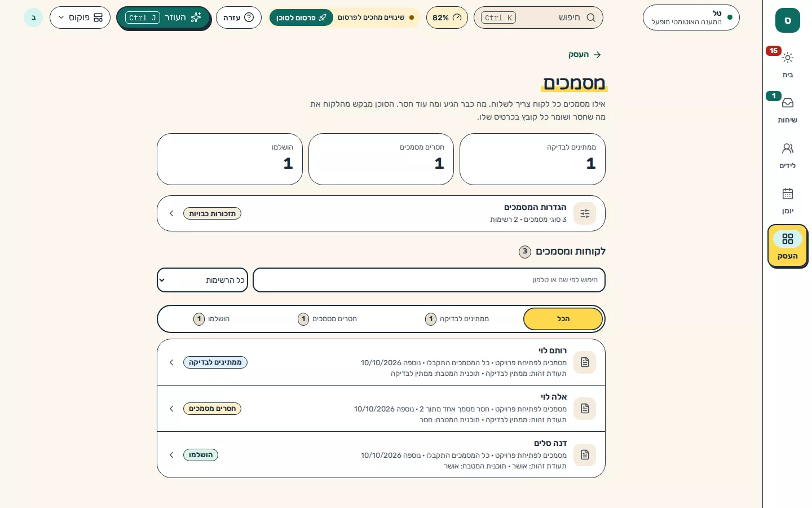This screenshot has height=508, width=812.
Task: Follow the העסק breadcrumb back link
Action: point(585,55)
